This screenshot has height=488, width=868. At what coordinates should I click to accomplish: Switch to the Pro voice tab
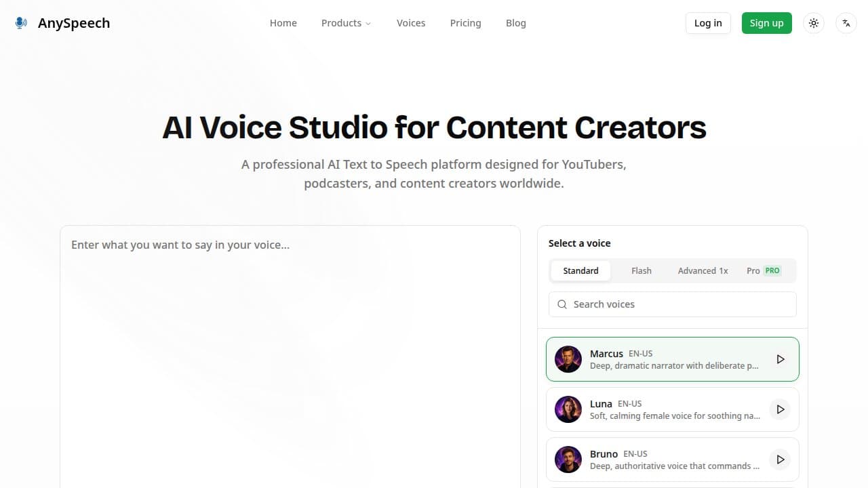click(764, 270)
